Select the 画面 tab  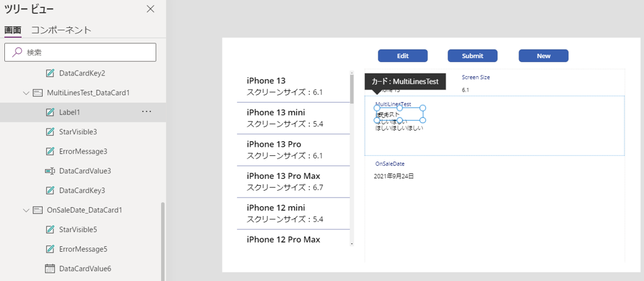13,30
